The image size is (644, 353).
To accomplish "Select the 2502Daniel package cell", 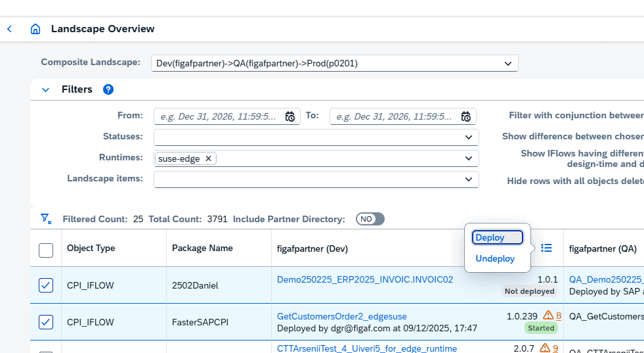I will coord(219,285).
